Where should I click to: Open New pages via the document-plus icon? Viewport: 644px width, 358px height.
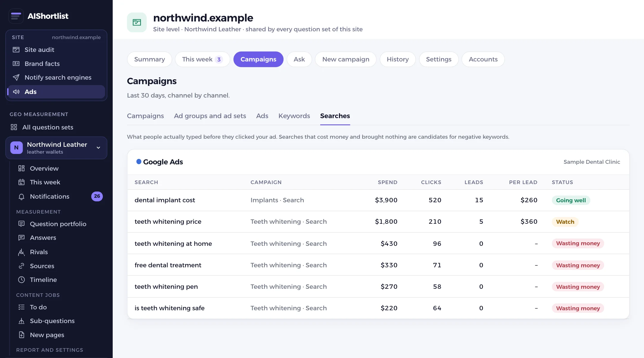(x=21, y=335)
